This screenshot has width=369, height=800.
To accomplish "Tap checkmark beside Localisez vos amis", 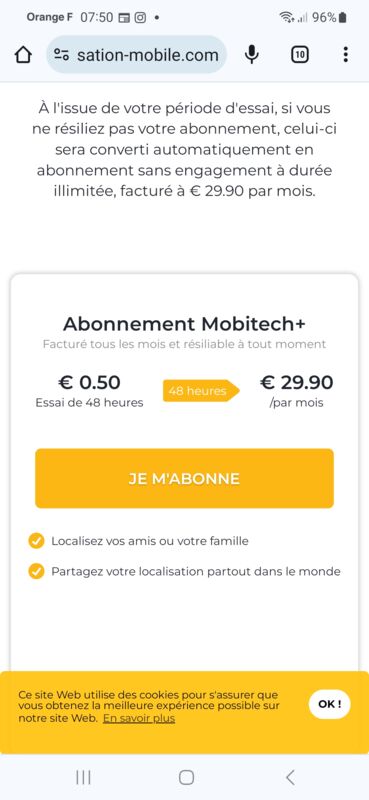I will (x=36, y=541).
